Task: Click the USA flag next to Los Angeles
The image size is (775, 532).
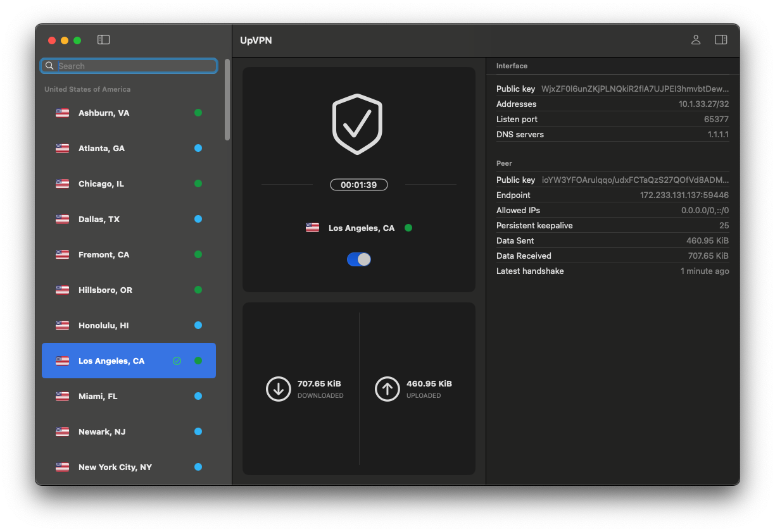Action: click(312, 227)
